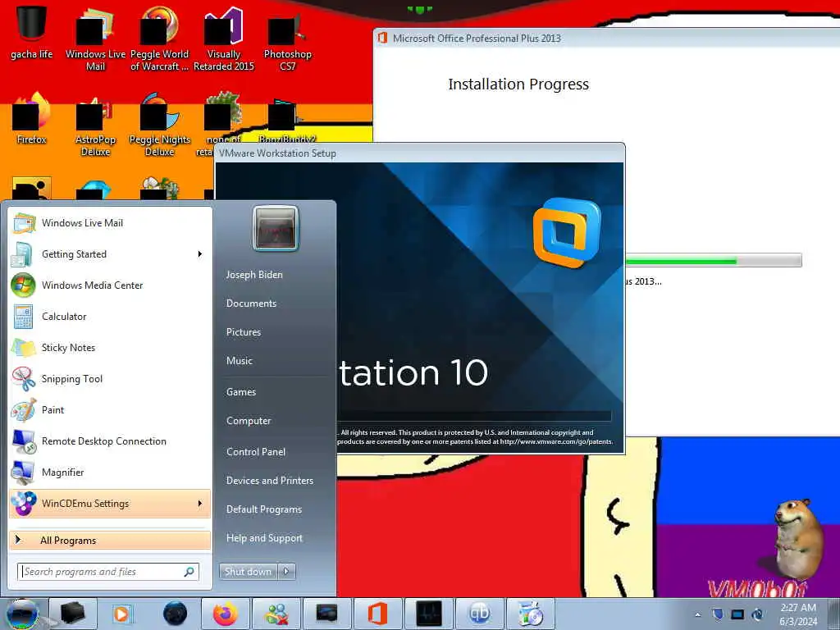Open Computer from Start menu
Screen dimensions: 840x630
tap(249, 421)
